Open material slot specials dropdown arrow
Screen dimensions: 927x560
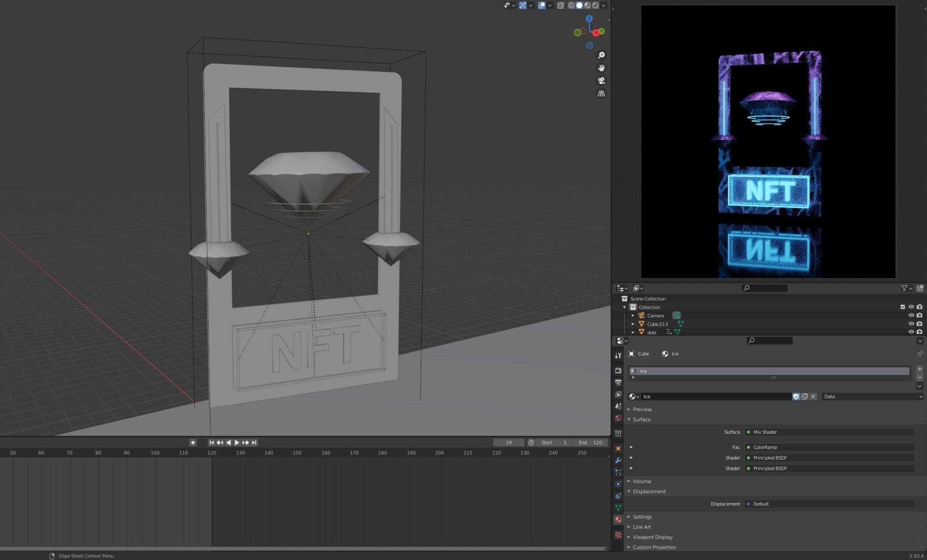point(920,386)
